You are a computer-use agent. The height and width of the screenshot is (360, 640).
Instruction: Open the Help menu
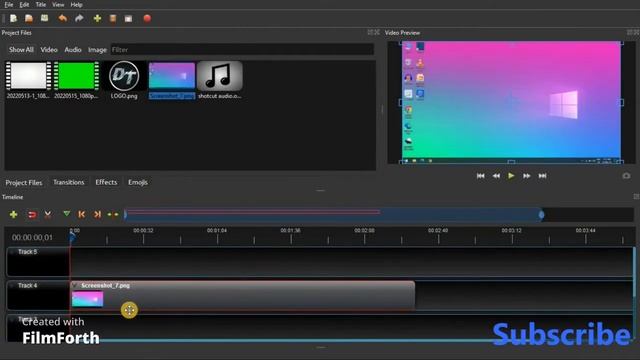[x=76, y=4]
